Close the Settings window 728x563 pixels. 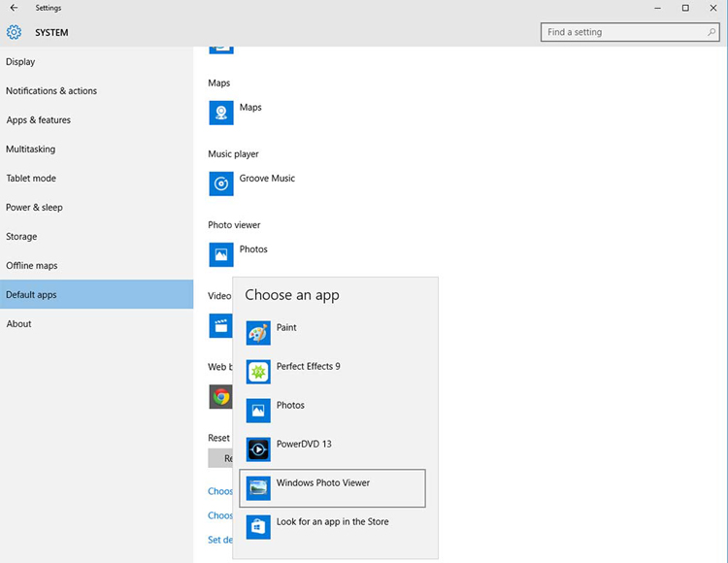click(713, 8)
